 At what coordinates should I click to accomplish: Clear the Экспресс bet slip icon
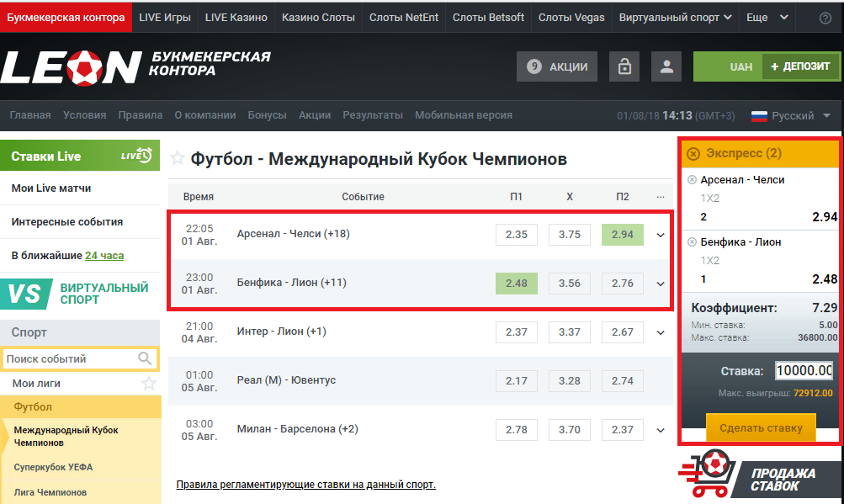click(693, 153)
